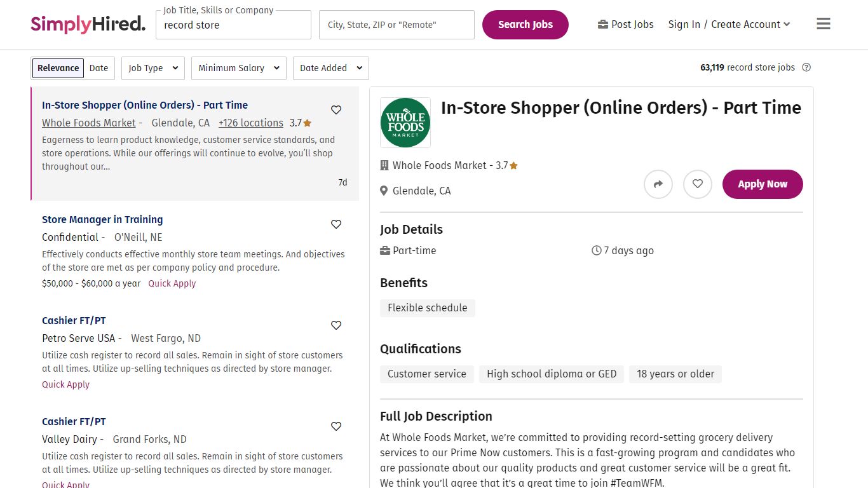Show the +126 locations link
Image resolution: width=868 pixels, height=488 pixels.
click(251, 123)
